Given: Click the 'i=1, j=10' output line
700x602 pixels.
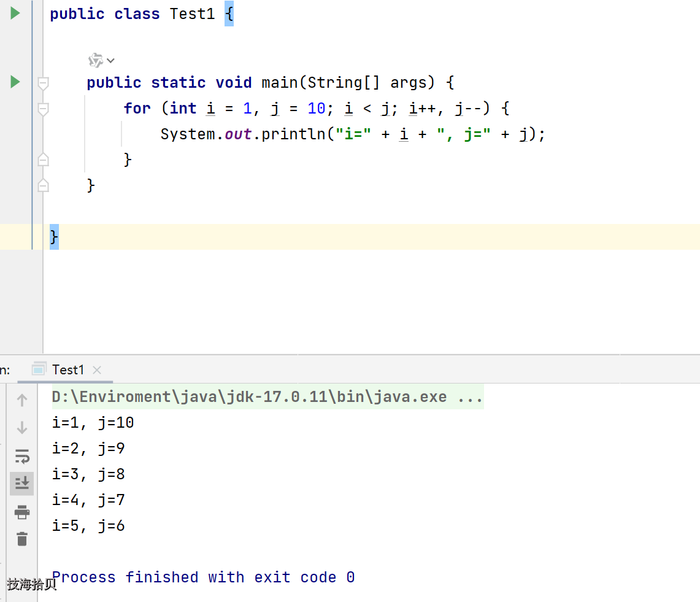Looking at the screenshot, I should click(93, 422).
